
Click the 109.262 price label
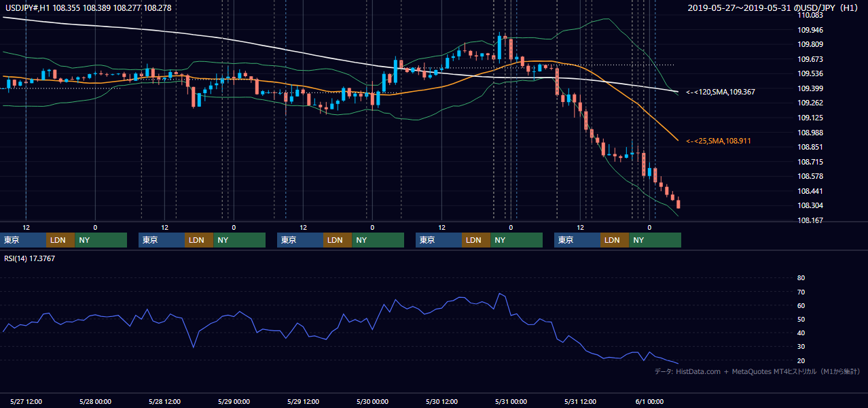[x=811, y=103]
